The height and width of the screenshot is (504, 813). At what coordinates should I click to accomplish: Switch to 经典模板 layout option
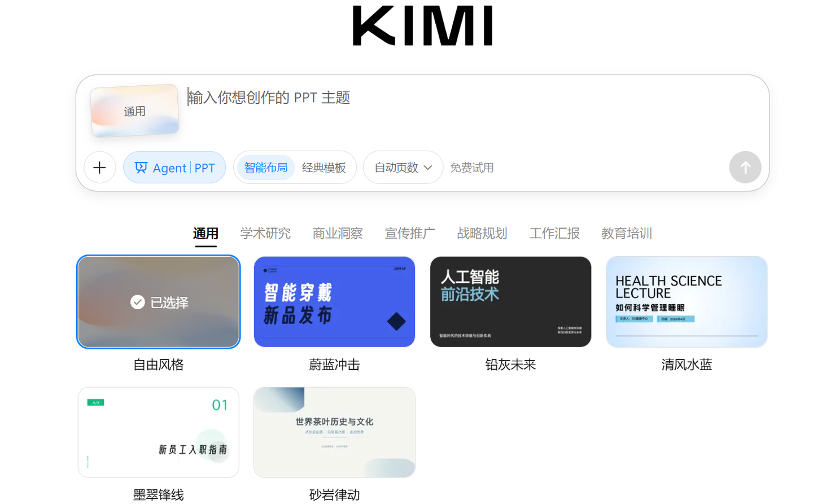click(324, 168)
